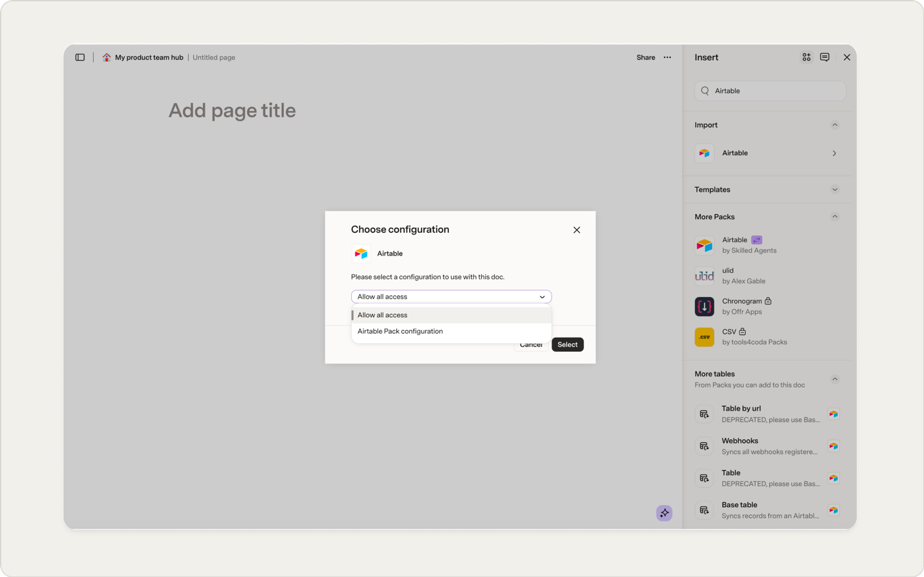Image resolution: width=924 pixels, height=577 pixels.
Task: Click the "by tools4coda Packs" text
Action: coord(754,342)
